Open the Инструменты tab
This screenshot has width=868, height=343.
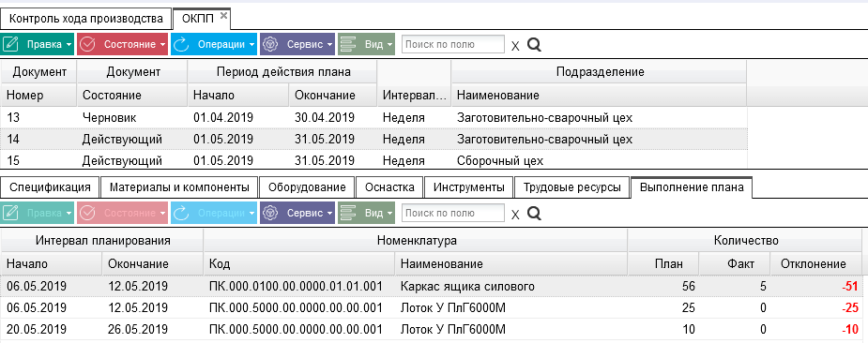(469, 187)
